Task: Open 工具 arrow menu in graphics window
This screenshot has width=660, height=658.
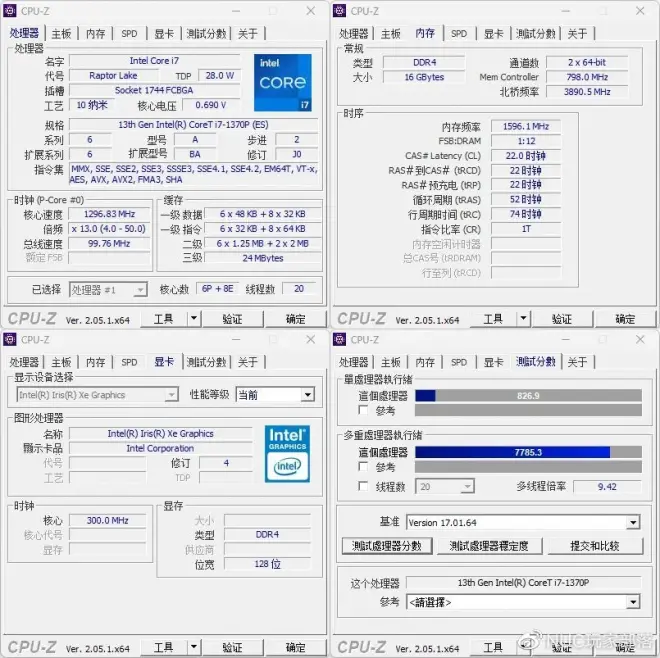Action: pos(195,648)
